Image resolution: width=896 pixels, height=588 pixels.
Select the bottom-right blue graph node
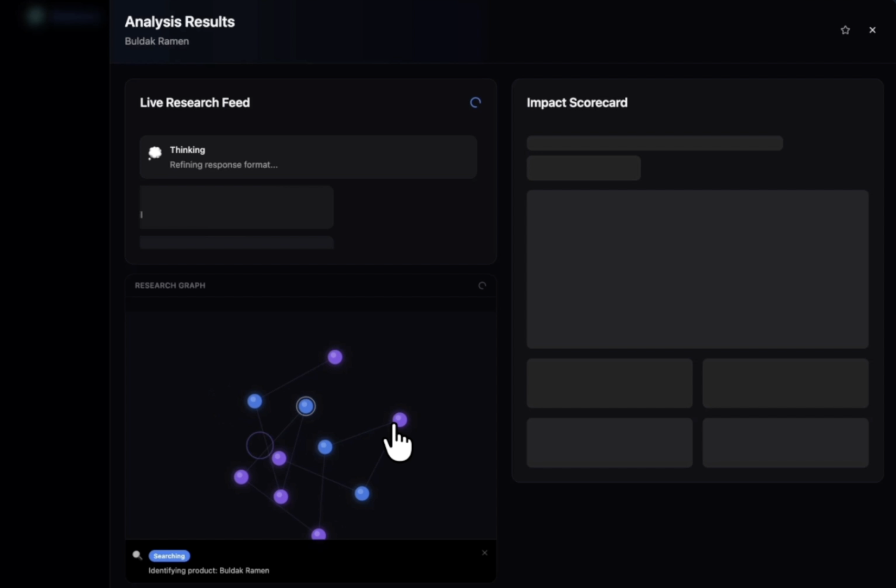click(x=362, y=493)
